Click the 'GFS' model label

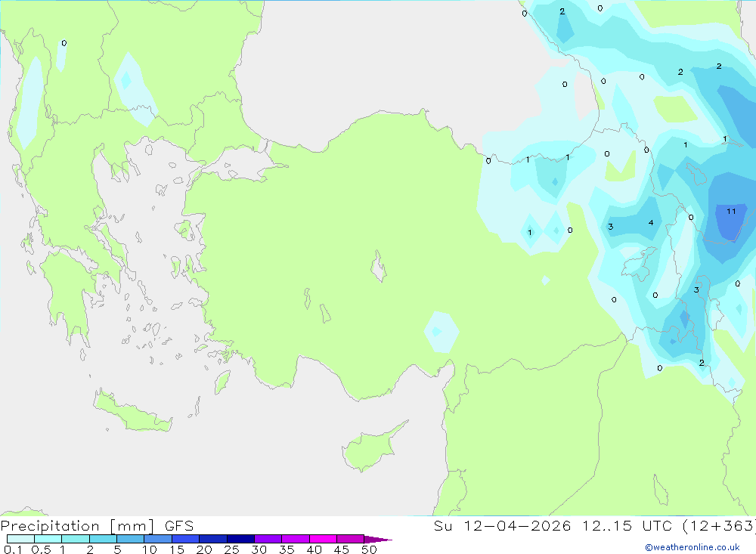179,526
